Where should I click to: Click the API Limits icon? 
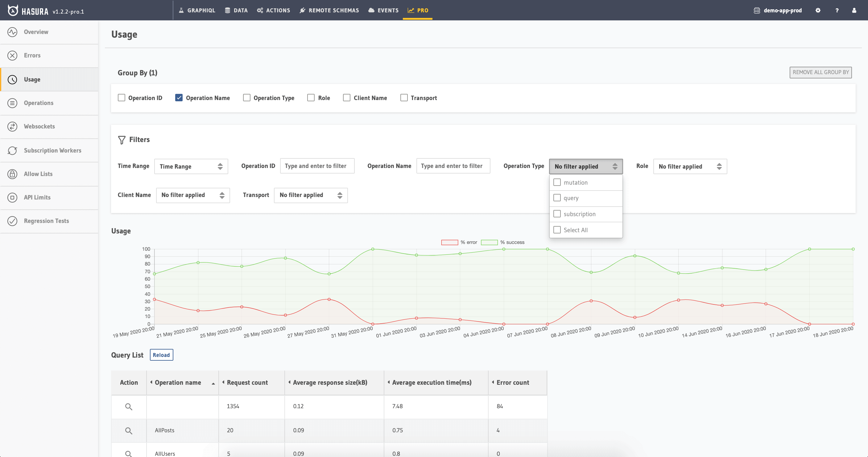coord(13,197)
